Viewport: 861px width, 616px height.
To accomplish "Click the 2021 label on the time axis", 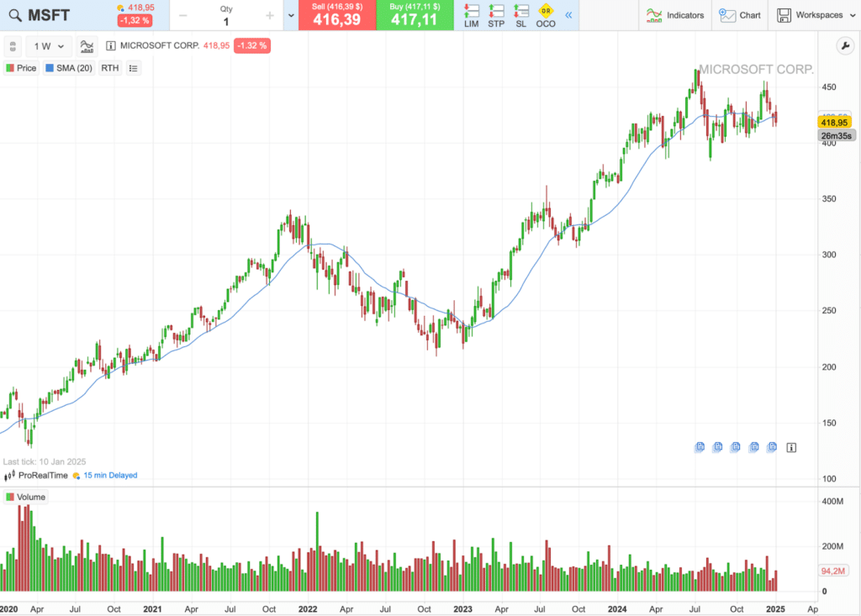I will (152, 609).
